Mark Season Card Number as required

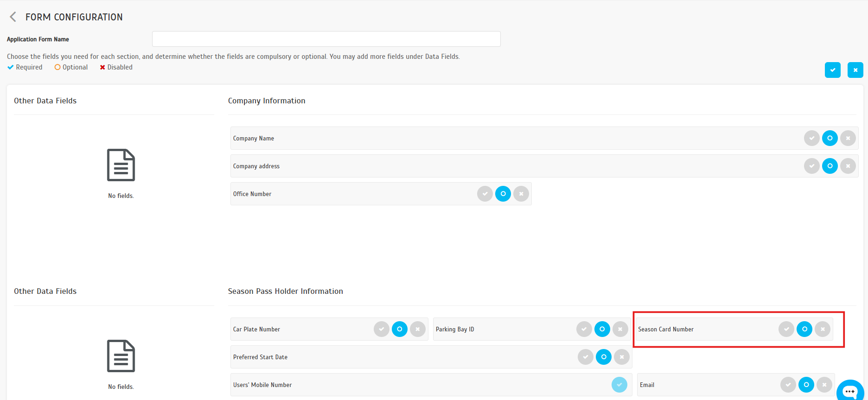click(786, 329)
